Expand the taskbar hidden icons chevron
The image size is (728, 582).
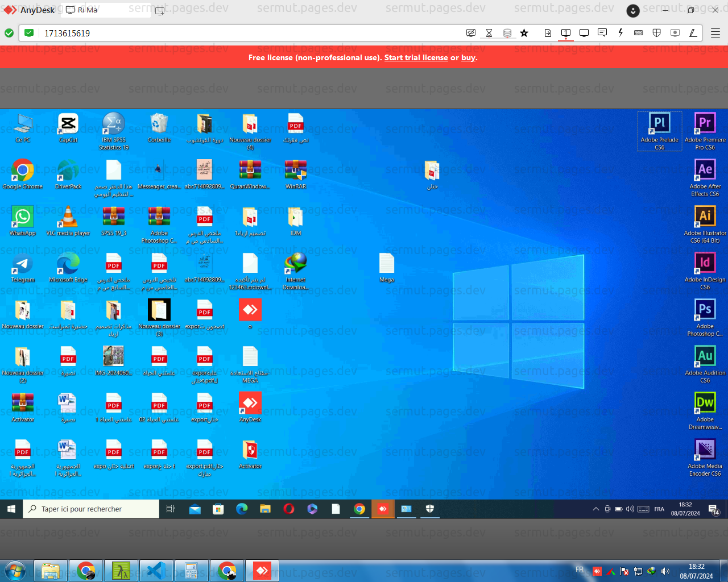595,509
